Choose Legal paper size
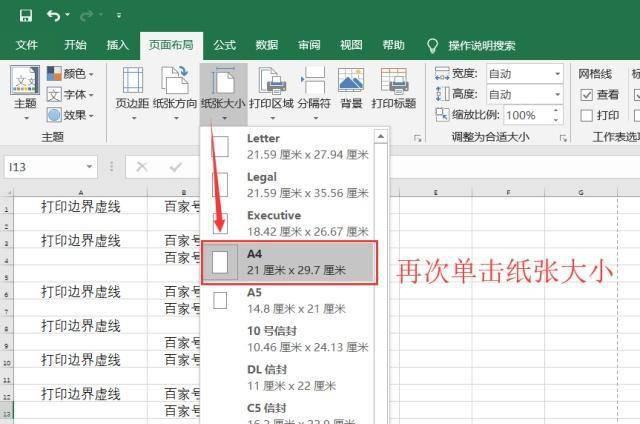640x424 pixels. click(x=288, y=185)
